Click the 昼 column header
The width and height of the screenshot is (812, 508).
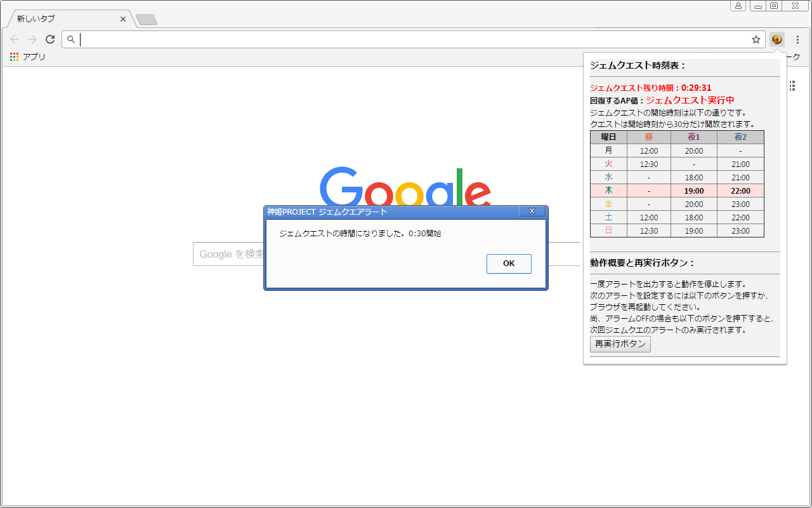click(x=648, y=137)
